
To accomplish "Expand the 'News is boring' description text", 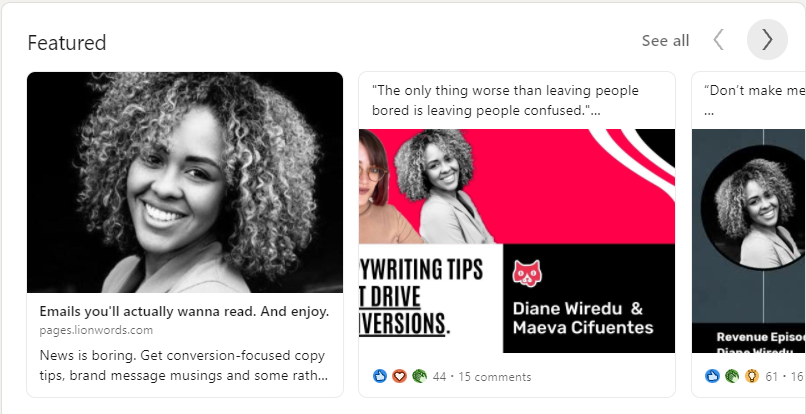I will tap(184, 365).
